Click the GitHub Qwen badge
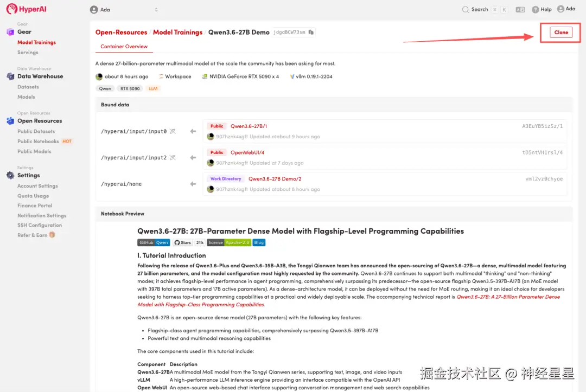 pos(154,243)
